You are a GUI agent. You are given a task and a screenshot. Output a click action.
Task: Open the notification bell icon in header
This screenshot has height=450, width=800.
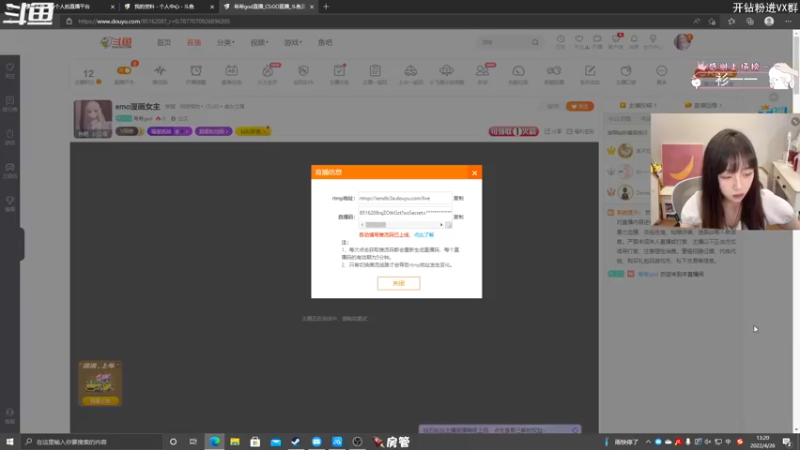pyautogui.click(x=634, y=41)
